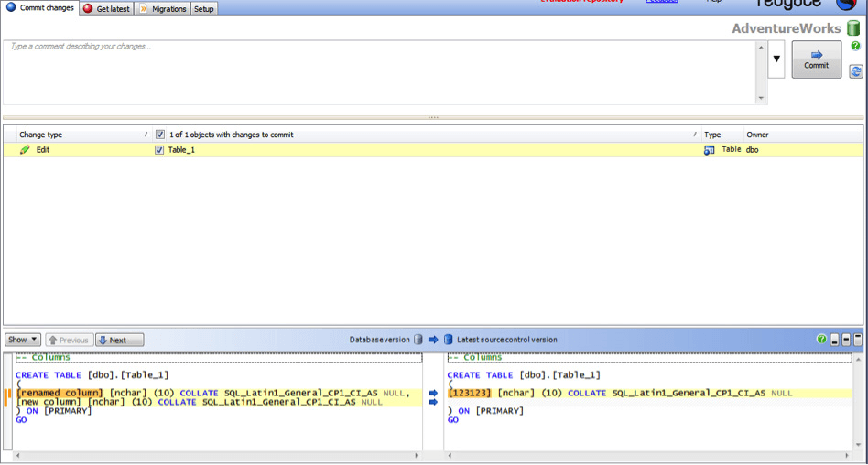Click the middle of three diff pane size icons

point(846,340)
